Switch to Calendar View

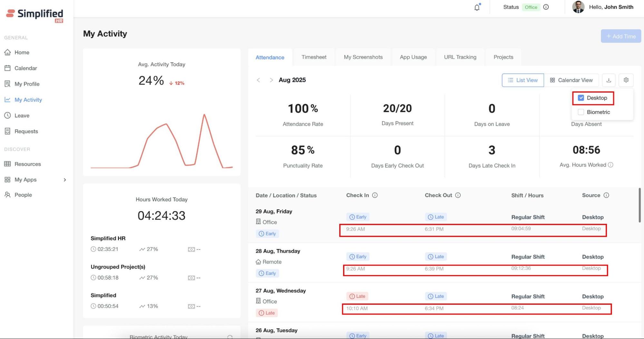coord(571,80)
